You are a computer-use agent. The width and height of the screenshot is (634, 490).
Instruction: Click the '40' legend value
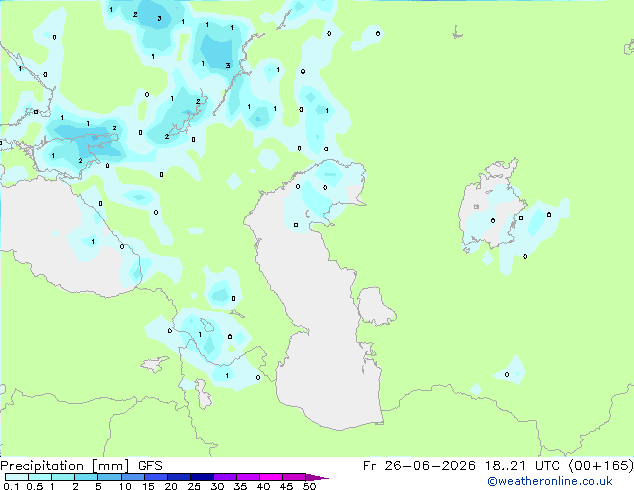[x=263, y=486]
